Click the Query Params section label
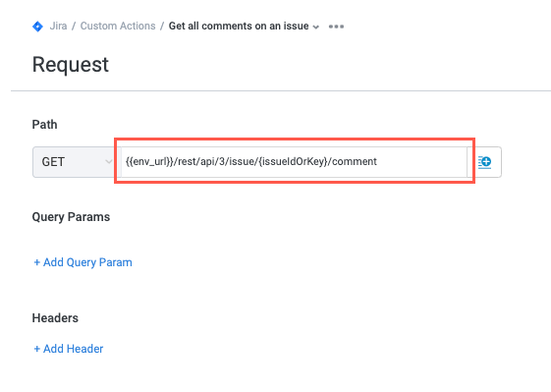The height and width of the screenshot is (392, 551). tap(71, 217)
